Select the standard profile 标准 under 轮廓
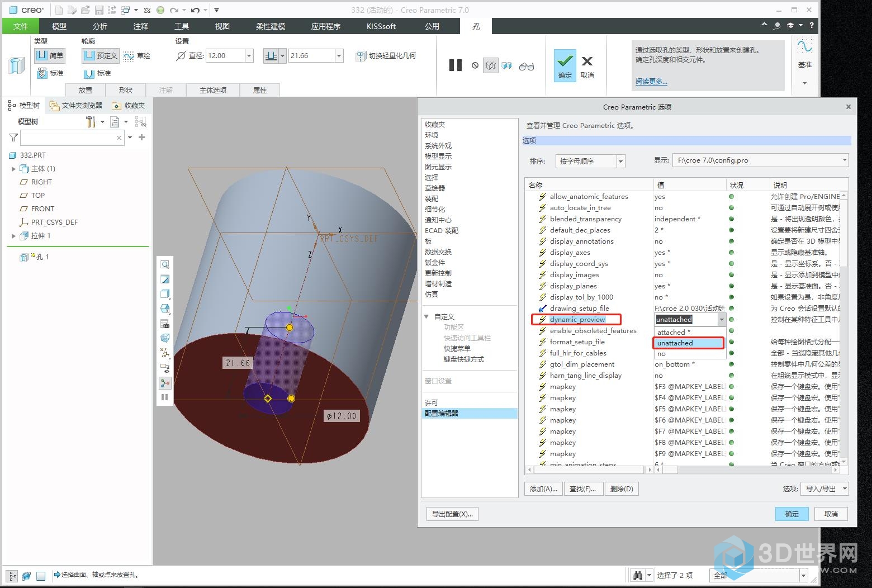 [97, 73]
